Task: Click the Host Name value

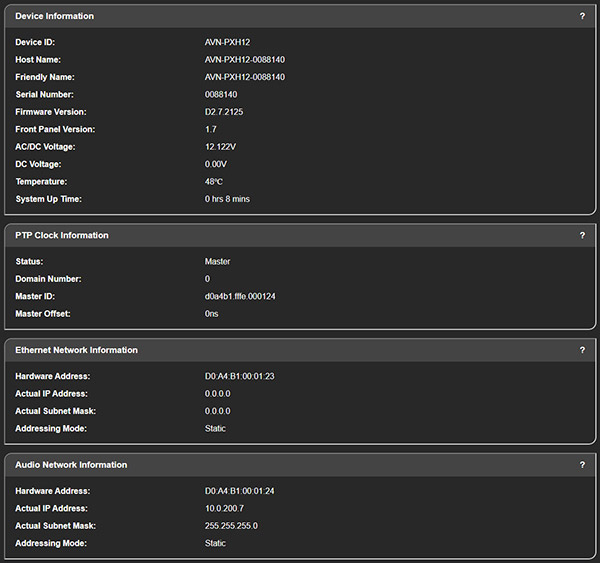Action: point(244,60)
